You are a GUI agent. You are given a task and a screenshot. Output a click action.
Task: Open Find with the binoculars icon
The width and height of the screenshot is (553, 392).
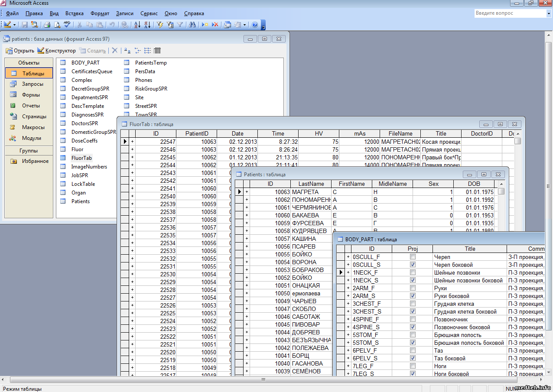[x=192, y=25]
